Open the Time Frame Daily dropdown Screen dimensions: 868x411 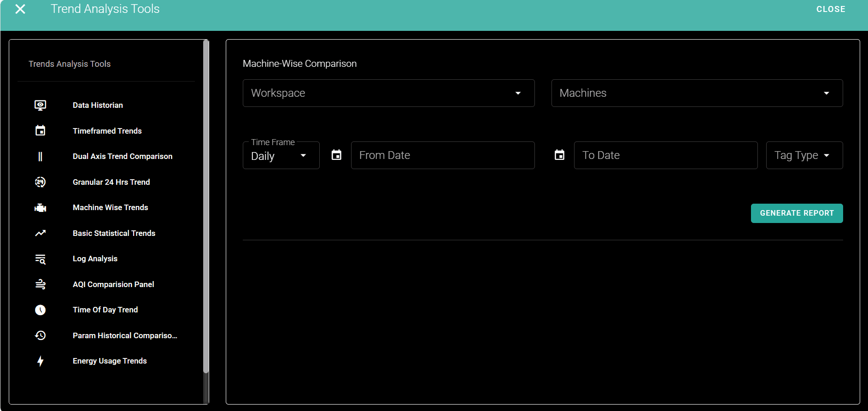(x=281, y=156)
